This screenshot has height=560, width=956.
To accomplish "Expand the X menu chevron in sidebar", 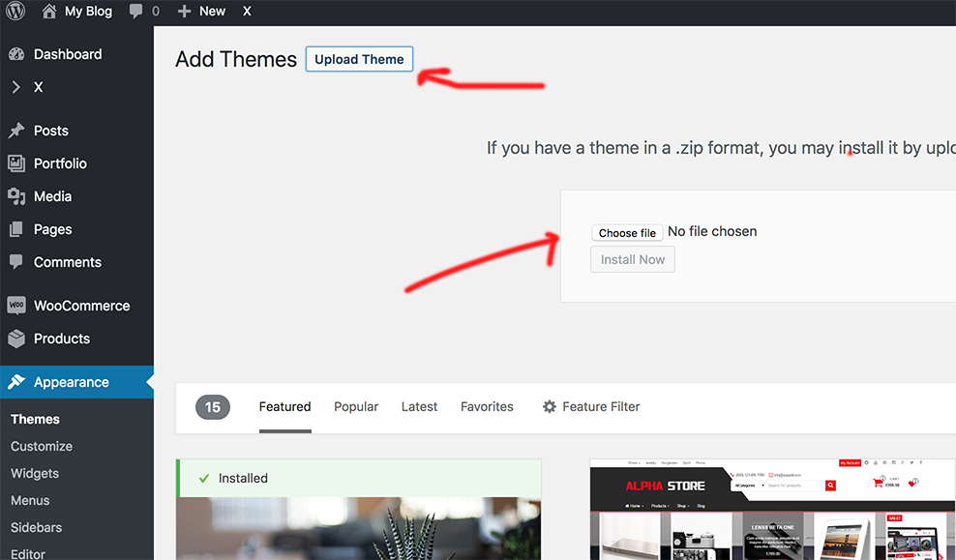I will click(x=16, y=87).
